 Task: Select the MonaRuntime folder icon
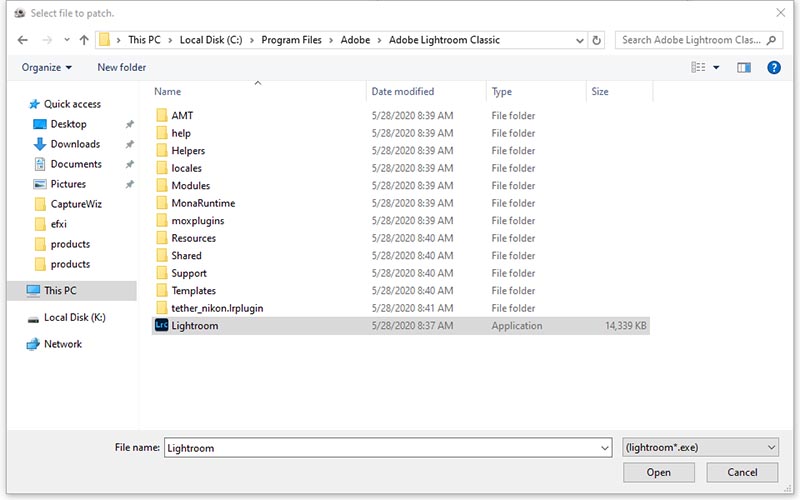pyautogui.click(x=161, y=203)
